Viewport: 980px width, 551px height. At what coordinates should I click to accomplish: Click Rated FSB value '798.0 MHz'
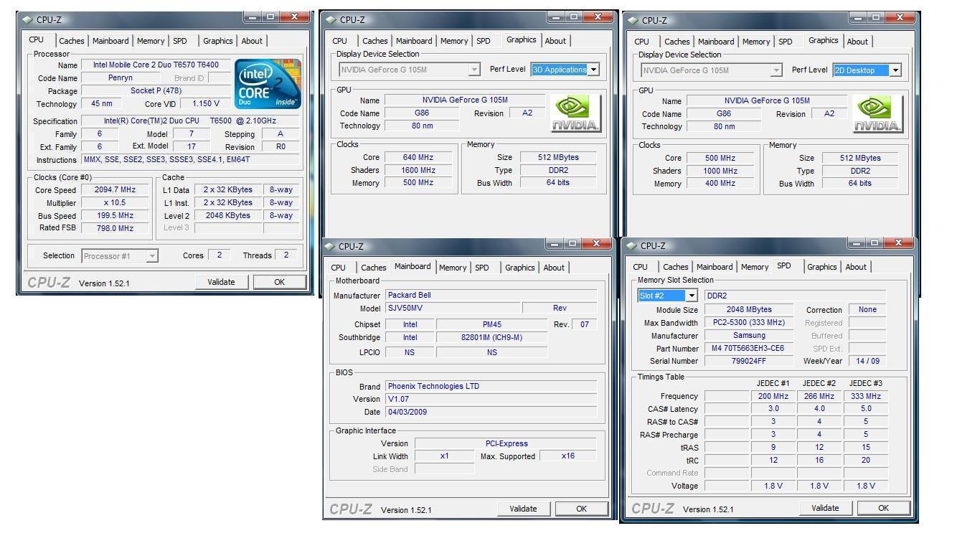[116, 228]
